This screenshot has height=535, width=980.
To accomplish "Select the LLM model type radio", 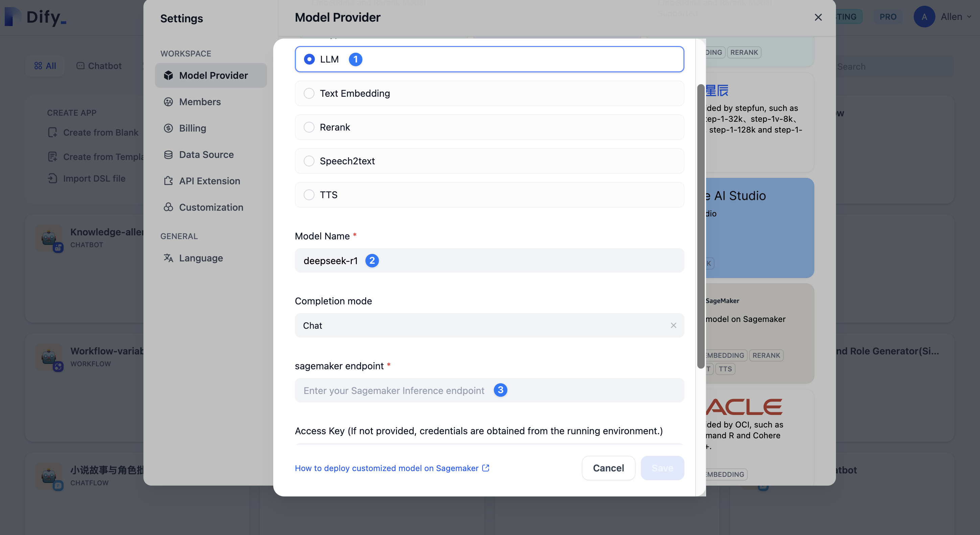I will click(309, 60).
